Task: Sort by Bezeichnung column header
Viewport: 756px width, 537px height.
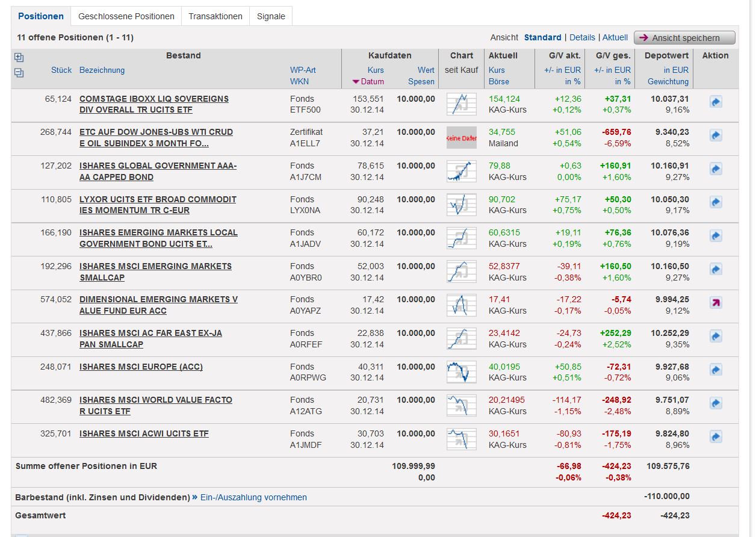Action: point(102,70)
